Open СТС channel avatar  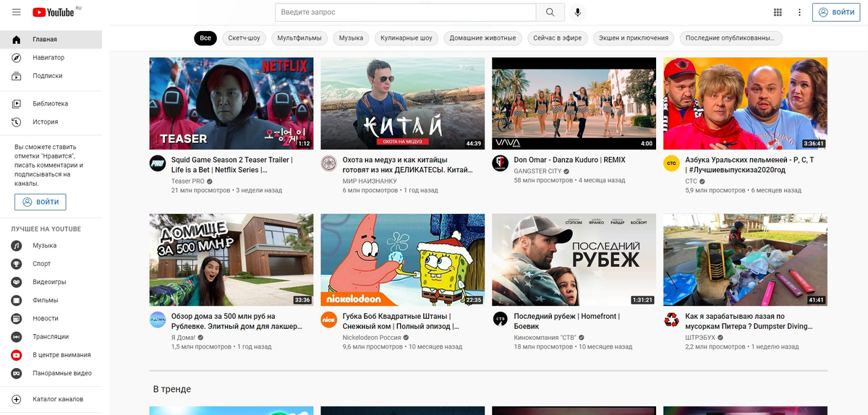[x=671, y=163]
